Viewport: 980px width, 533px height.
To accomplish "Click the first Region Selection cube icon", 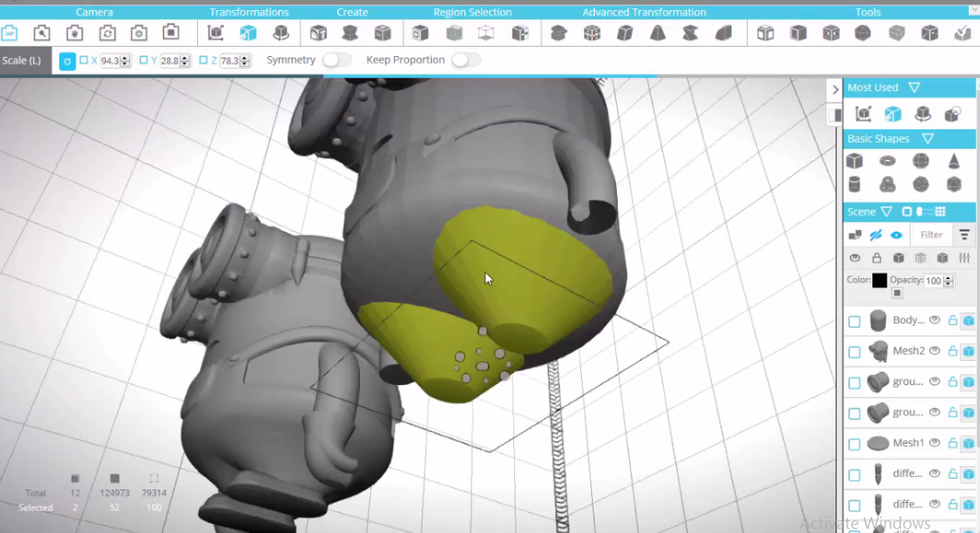I will [x=421, y=33].
